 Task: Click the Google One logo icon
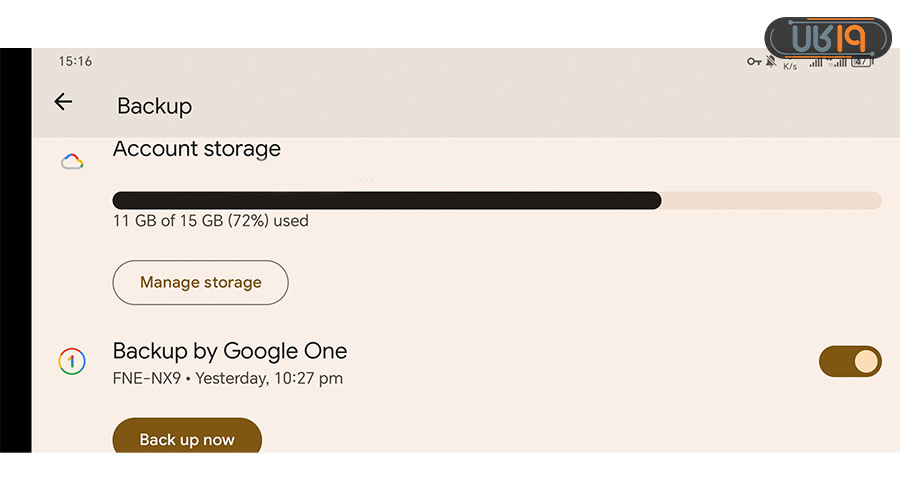71,361
